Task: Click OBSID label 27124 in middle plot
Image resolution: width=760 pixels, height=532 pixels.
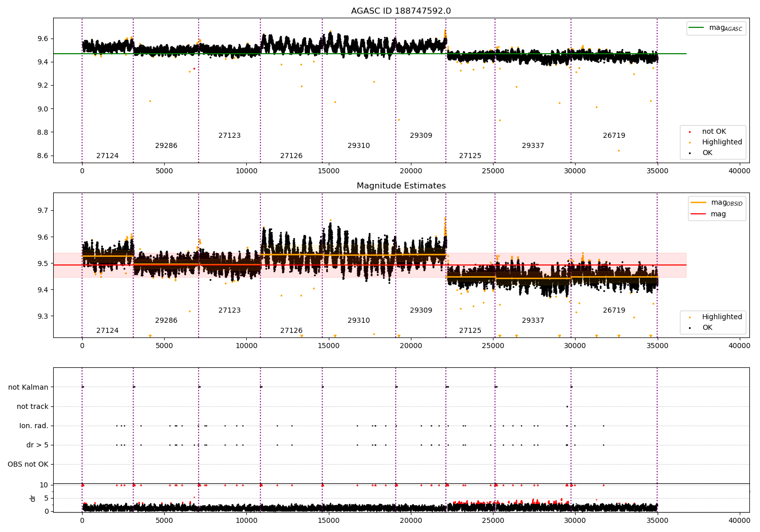Action: (x=107, y=331)
